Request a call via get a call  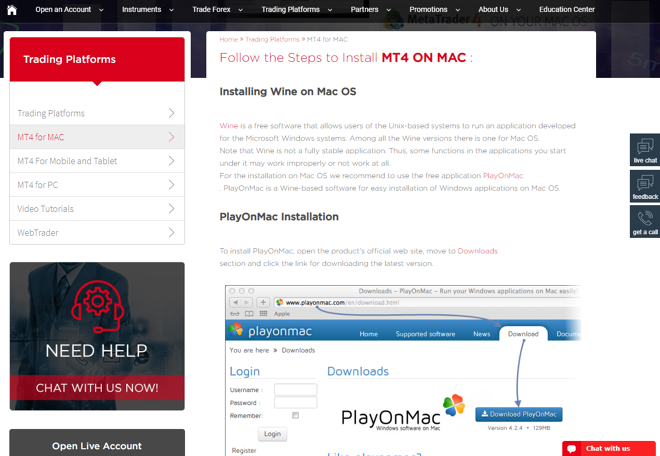pyautogui.click(x=645, y=221)
